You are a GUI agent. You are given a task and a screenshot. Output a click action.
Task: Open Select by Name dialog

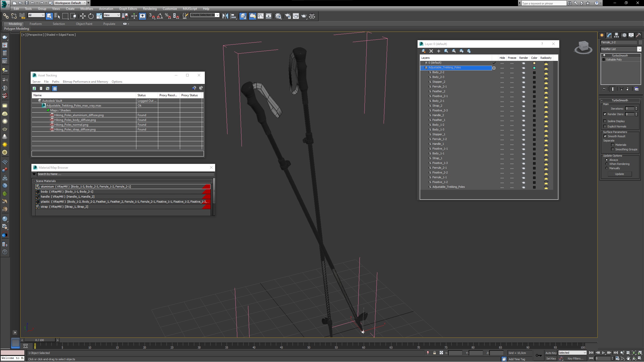click(x=57, y=16)
